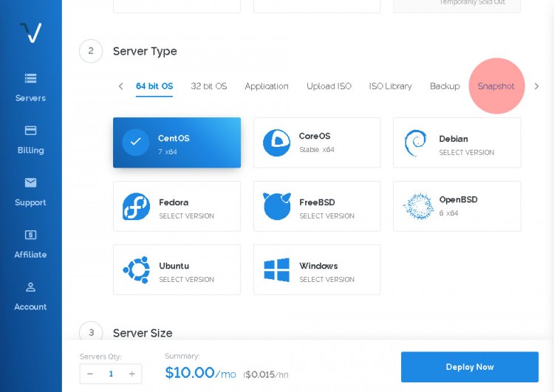Image resolution: width=554 pixels, height=392 pixels.
Task: Click the Fedora logo icon
Action: (136, 206)
